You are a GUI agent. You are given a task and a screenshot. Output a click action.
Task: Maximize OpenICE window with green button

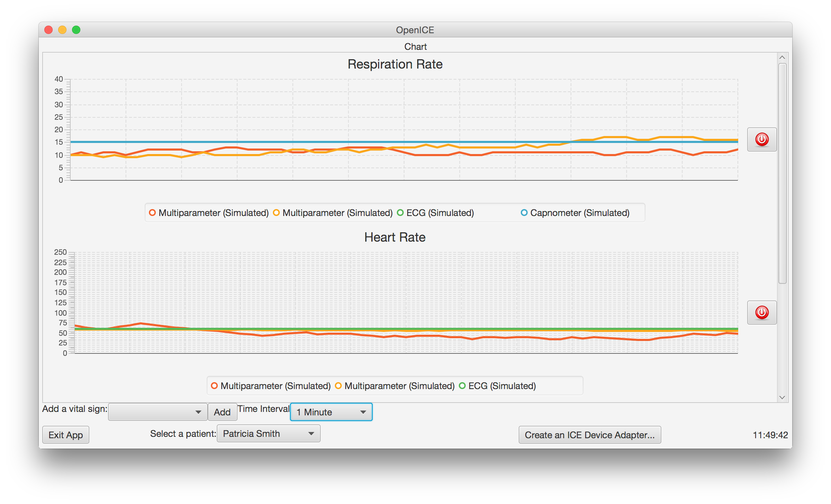pos(76,30)
